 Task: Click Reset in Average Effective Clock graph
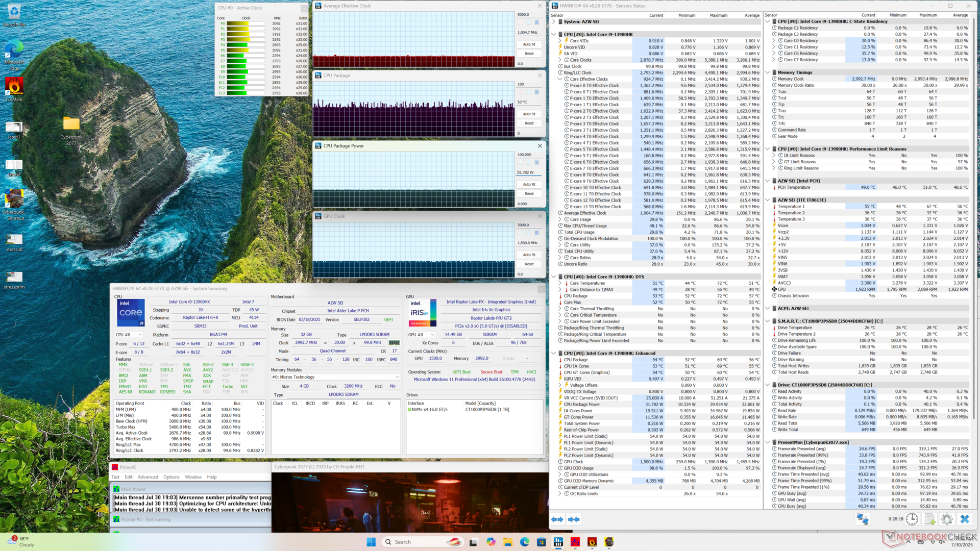click(529, 54)
